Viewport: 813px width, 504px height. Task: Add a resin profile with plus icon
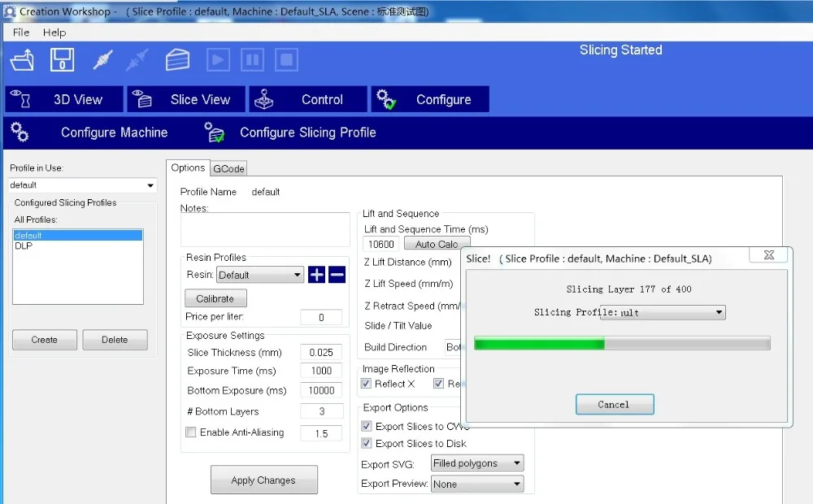tap(316, 274)
